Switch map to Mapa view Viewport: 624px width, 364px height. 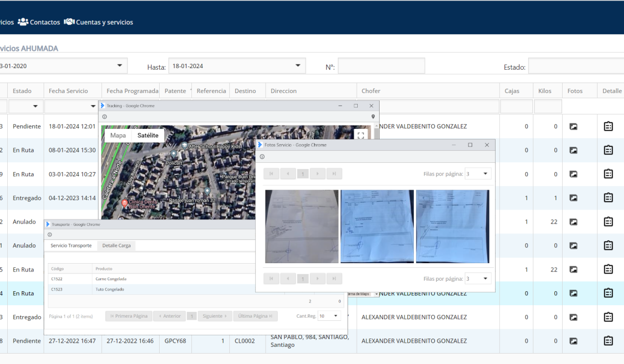118,135
